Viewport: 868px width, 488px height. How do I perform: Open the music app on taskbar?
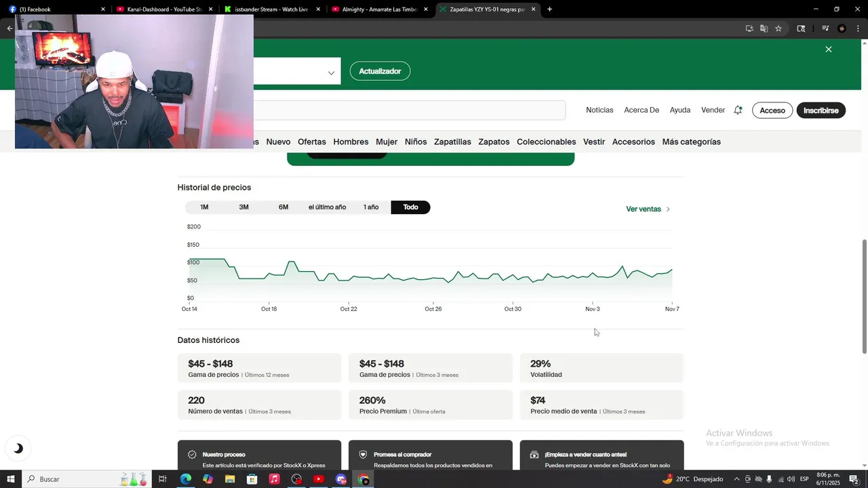(274, 479)
